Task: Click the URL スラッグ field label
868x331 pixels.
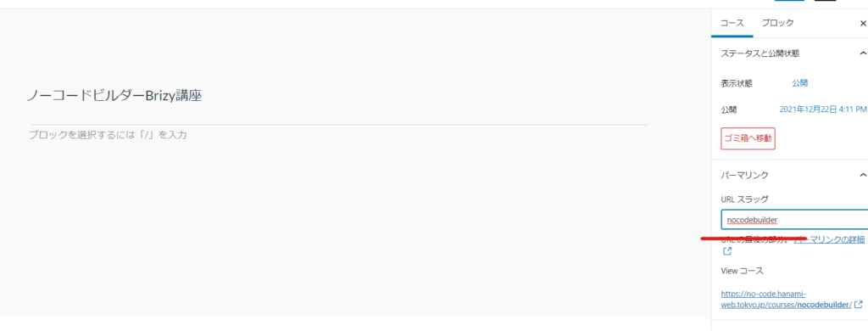Action: (744, 199)
